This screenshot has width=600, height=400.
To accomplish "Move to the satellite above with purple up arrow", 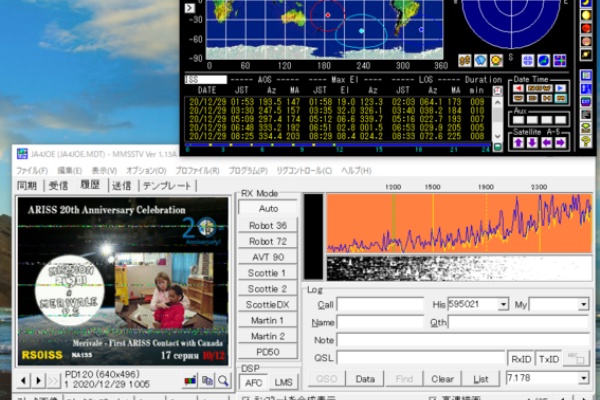I will point(518,143).
